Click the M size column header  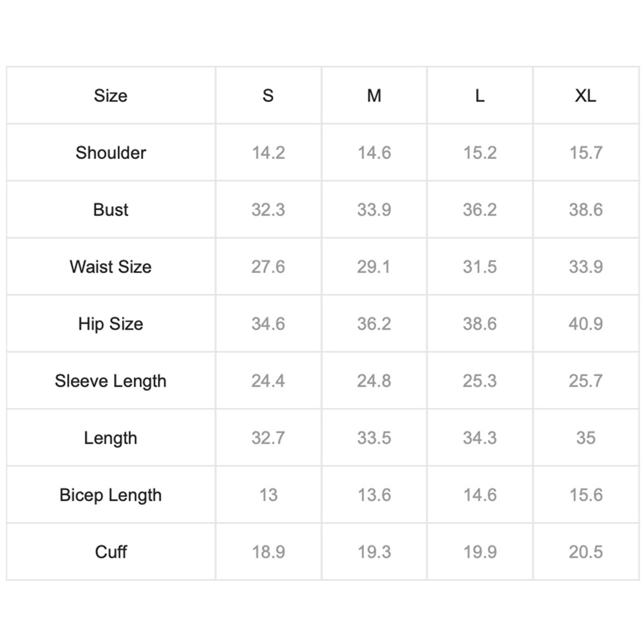coord(374,96)
